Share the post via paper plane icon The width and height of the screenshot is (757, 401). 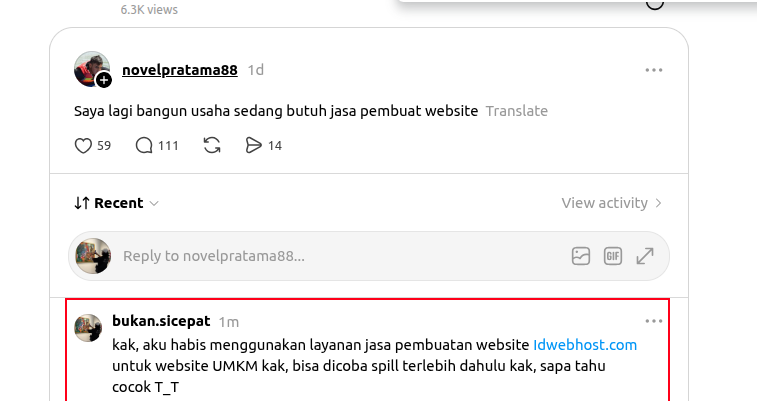(253, 145)
